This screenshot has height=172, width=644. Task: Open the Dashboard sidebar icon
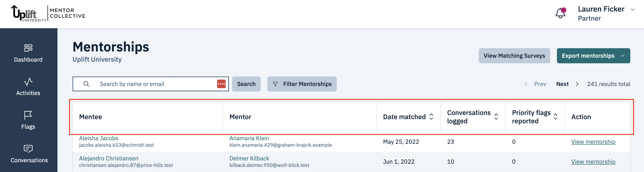pyautogui.click(x=28, y=48)
